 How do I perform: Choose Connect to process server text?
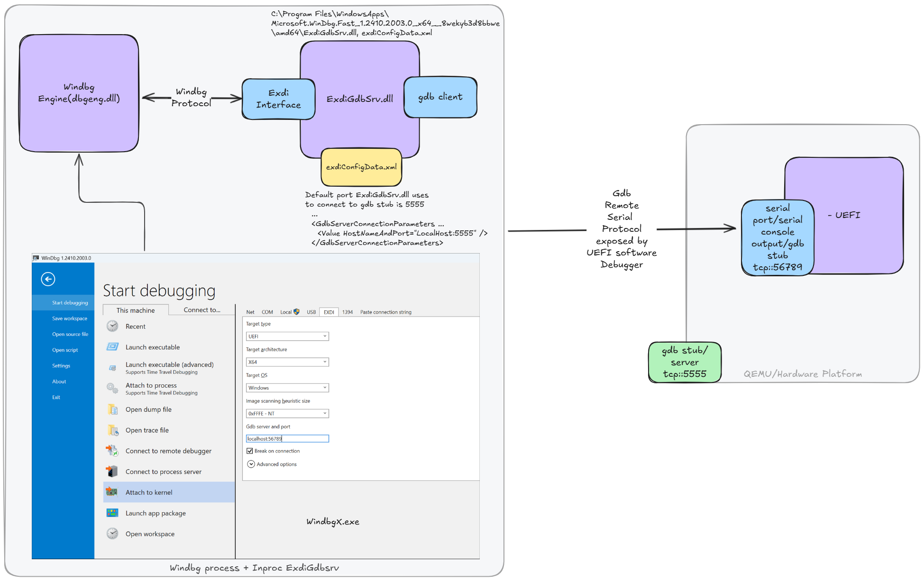[x=164, y=472]
